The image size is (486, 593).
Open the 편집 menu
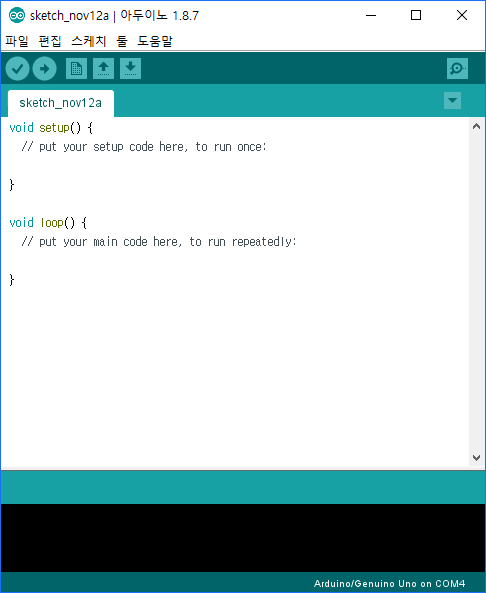tap(50, 41)
